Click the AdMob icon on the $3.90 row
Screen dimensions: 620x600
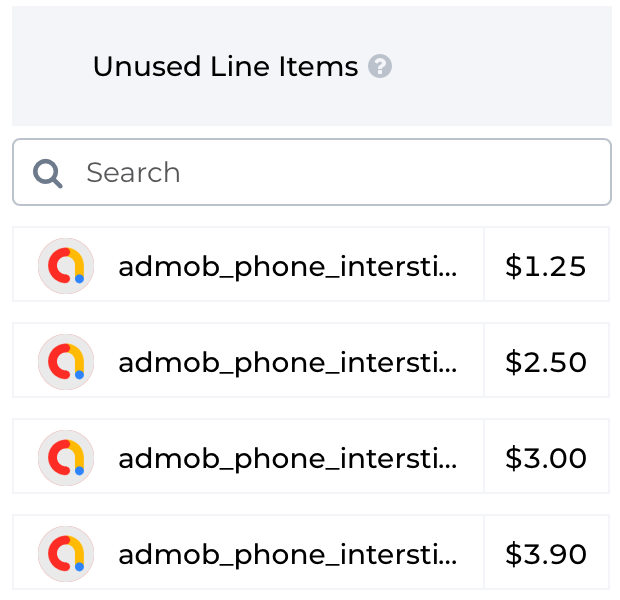point(66,554)
